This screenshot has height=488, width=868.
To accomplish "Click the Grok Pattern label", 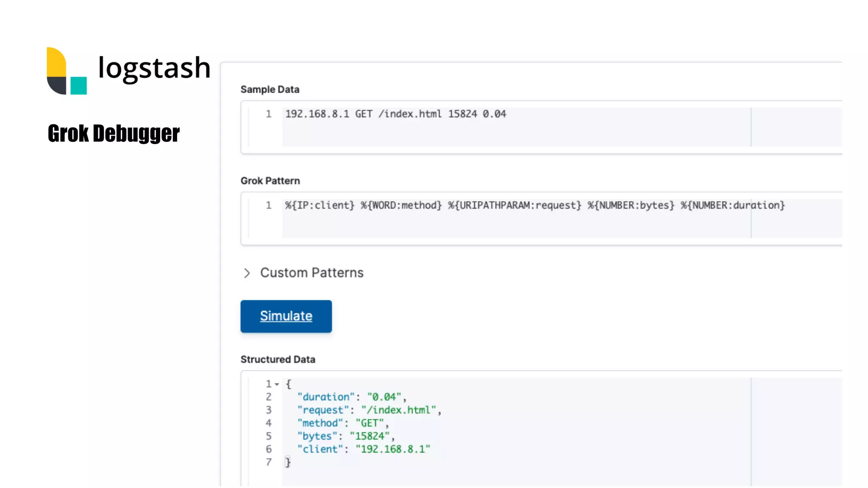I will point(270,181).
